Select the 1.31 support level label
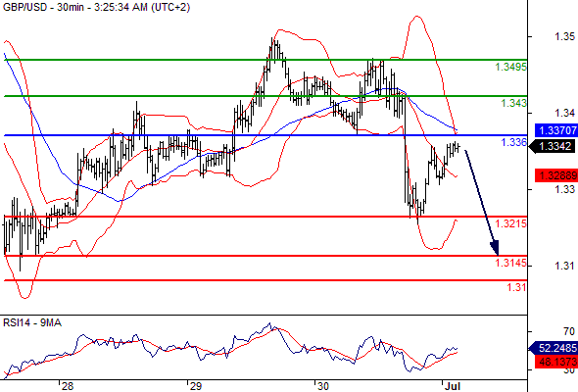This screenshot has height=392, width=578. [517, 287]
